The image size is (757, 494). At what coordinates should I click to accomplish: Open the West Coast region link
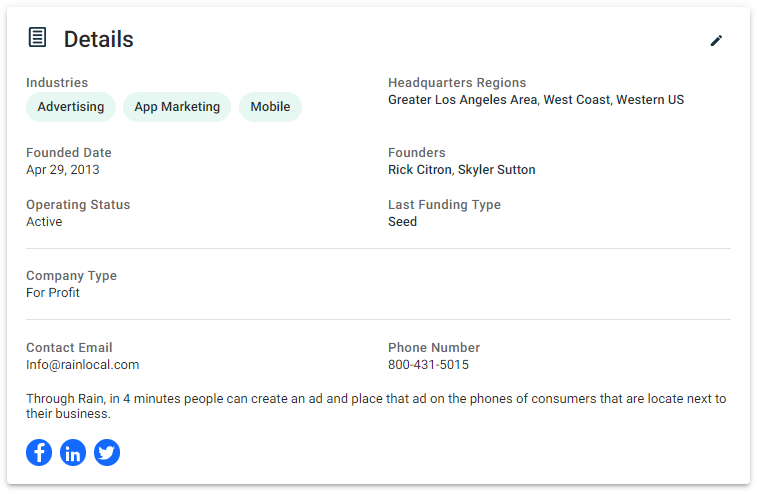coord(576,100)
